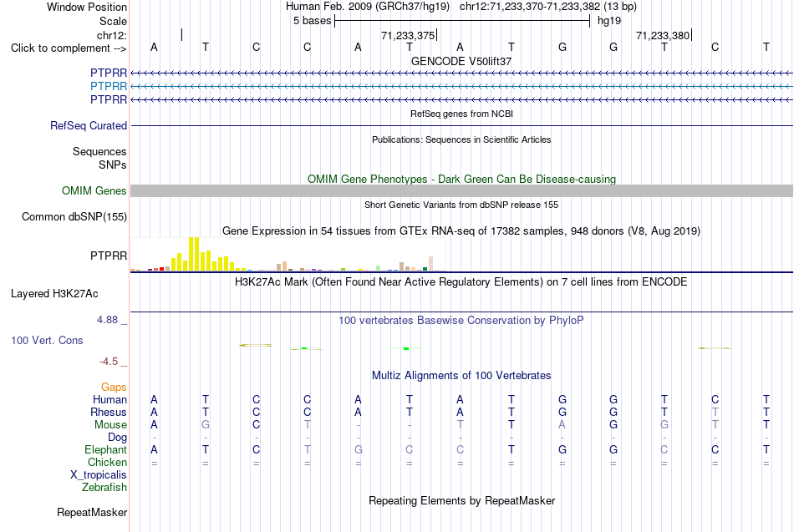Click the 'Human Feb. 2009 (GRCh37/hg19)' assembly text

coord(368,7)
